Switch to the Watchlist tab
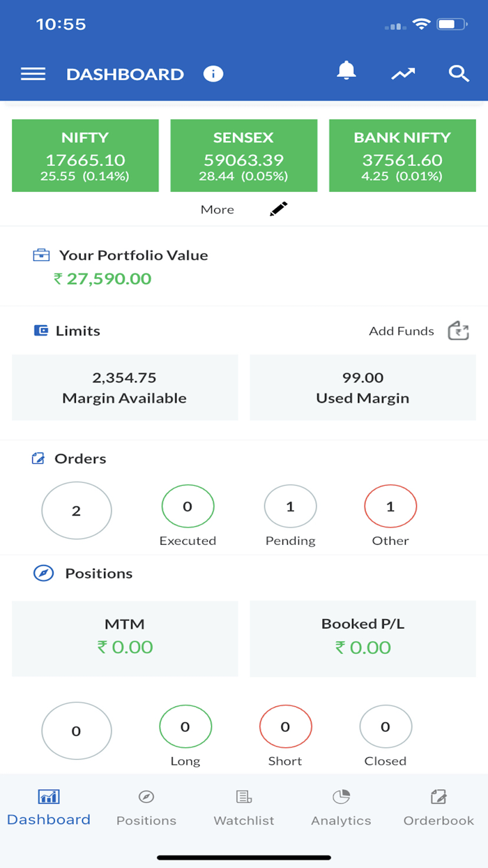488x868 pixels. [x=244, y=807]
